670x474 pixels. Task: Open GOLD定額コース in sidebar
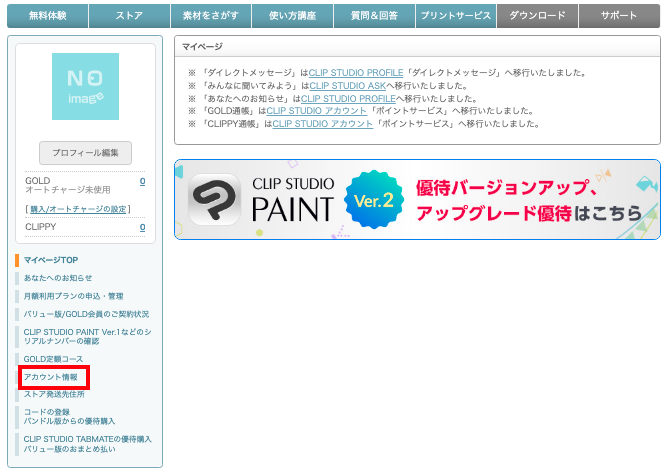point(53,359)
